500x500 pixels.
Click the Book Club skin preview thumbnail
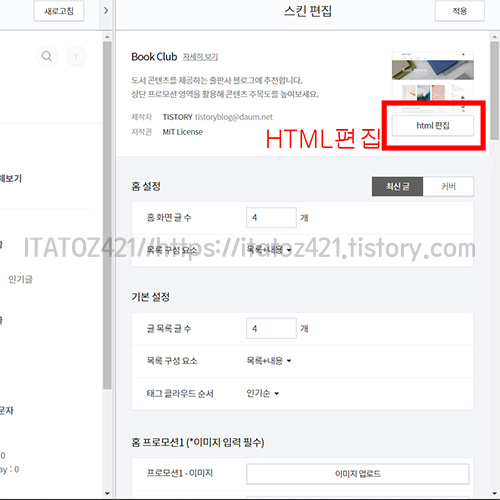[433, 81]
